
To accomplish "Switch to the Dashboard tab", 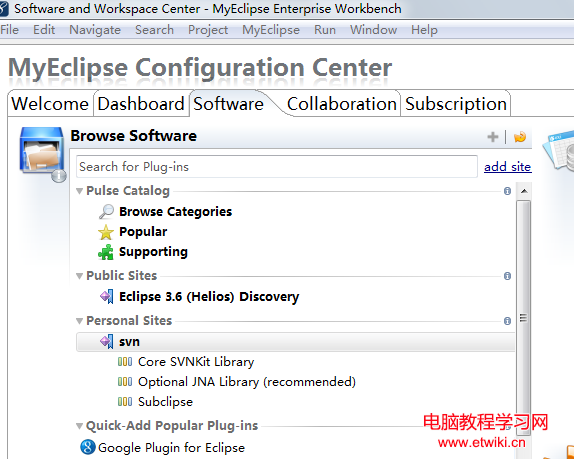I will tap(141, 104).
